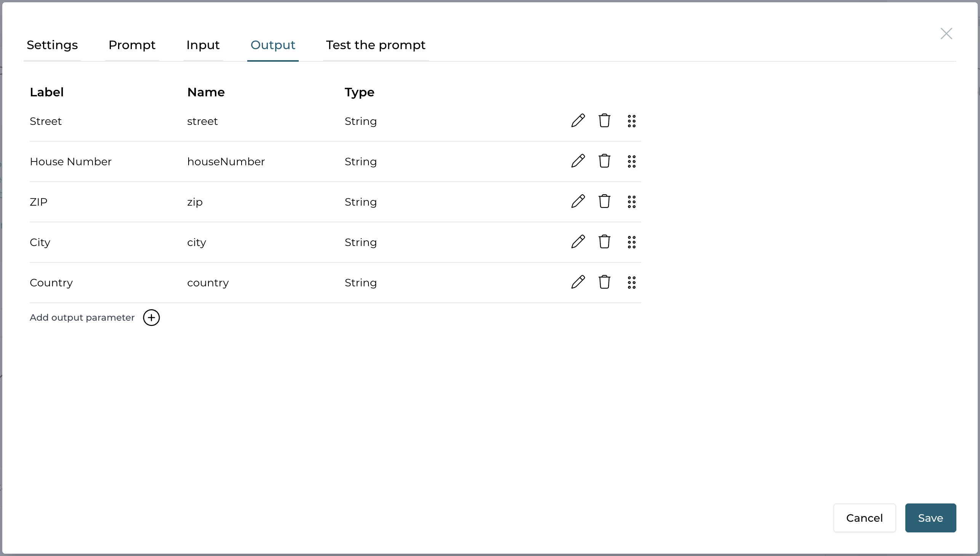This screenshot has height=556, width=980.
Task: Edit the Street output parameter
Action: pyautogui.click(x=578, y=121)
